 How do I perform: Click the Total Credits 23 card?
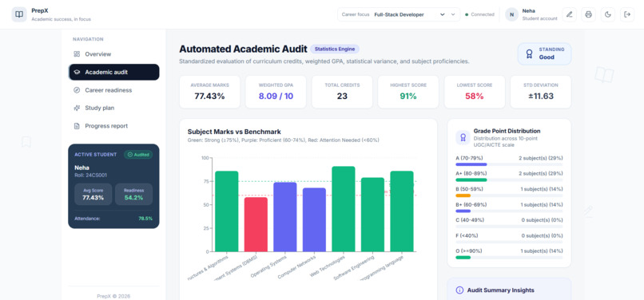point(342,92)
